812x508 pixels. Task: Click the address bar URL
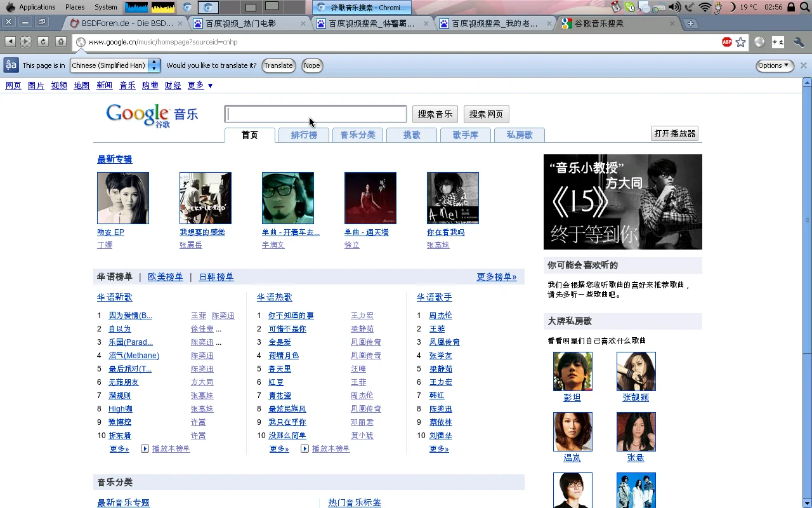pyautogui.click(x=163, y=42)
